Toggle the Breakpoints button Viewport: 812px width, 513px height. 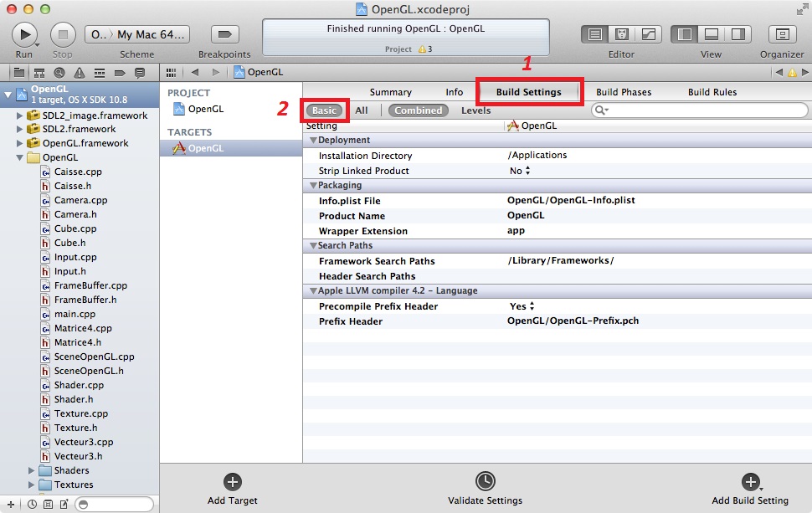(224, 34)
